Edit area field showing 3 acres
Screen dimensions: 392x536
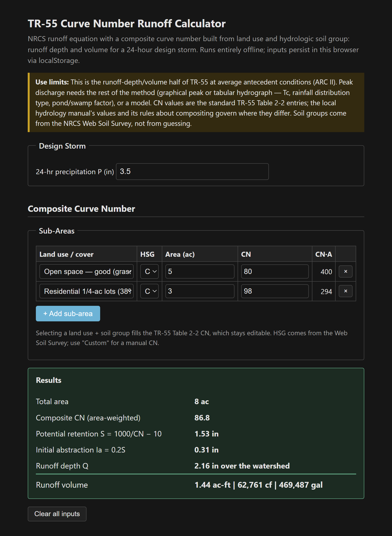coord(200,291)
